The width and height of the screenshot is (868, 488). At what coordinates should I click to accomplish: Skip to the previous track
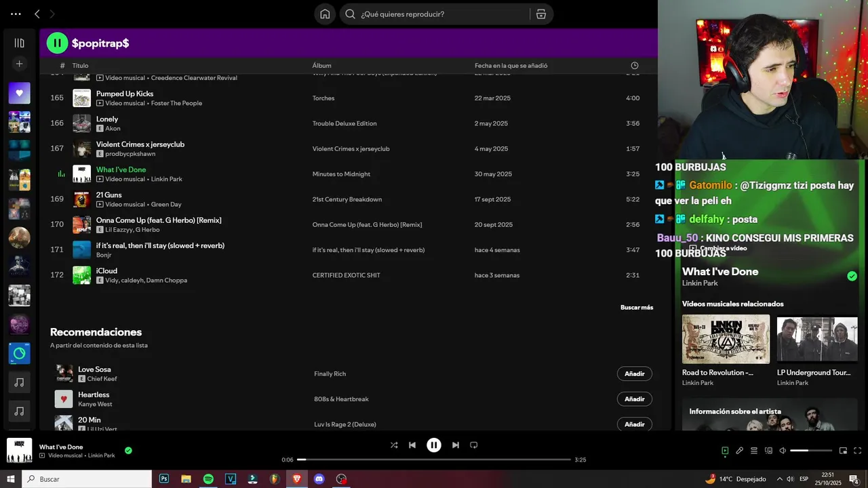click(412, 445)
